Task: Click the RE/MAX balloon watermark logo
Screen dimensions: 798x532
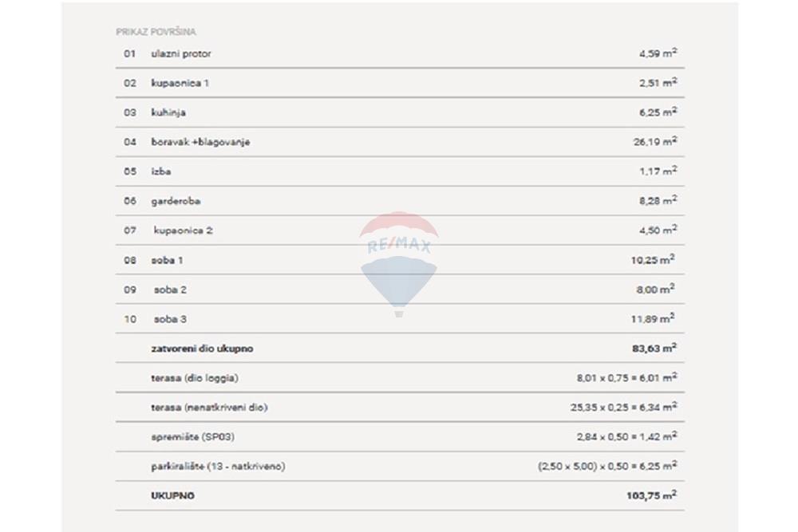Action: tap(398, 265)
